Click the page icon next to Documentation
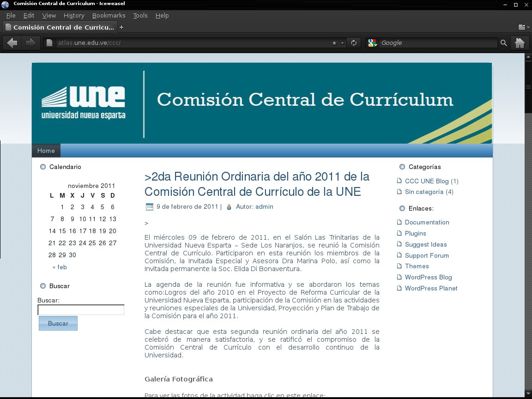This screenshot has height=399, width=532. [x=399, y=222]
